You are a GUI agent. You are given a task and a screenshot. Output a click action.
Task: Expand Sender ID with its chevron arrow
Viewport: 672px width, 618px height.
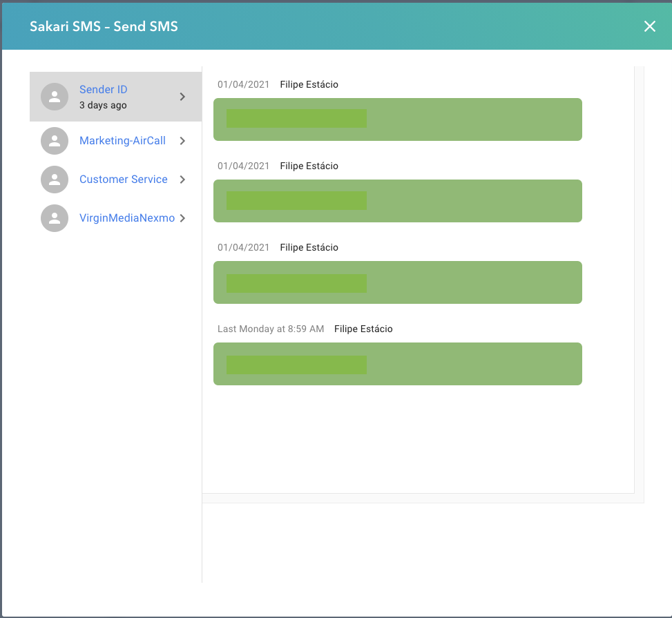[182, 97]
